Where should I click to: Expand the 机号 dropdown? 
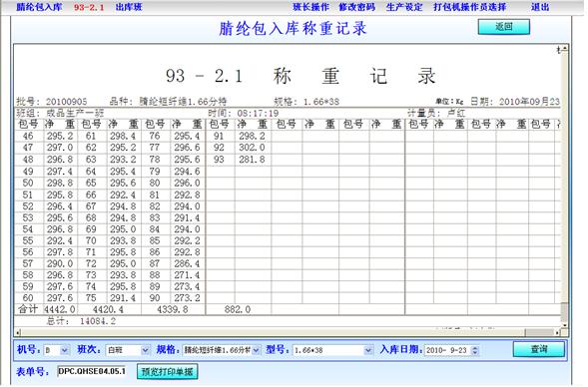click(65, 350)
